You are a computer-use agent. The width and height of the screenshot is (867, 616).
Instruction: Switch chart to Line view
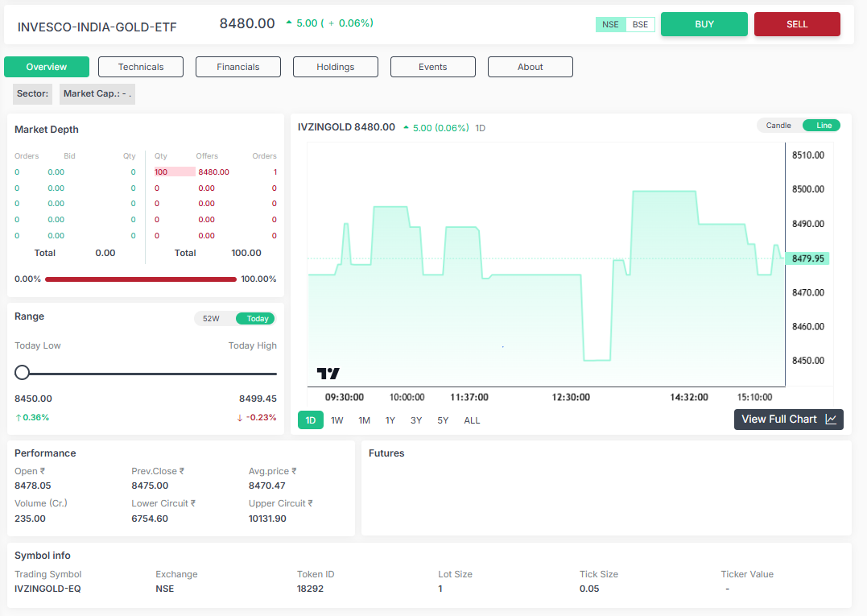(824, 126)
